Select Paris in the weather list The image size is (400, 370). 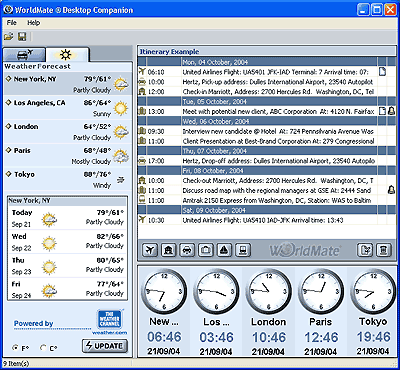(68, 156)
